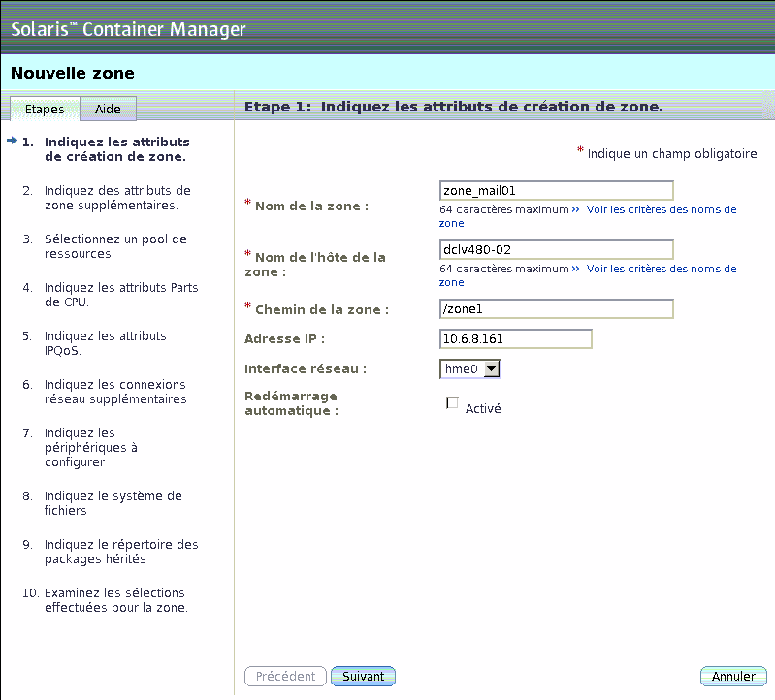Select step 2 attributs de zone supplémentaires

coord(117,198)
